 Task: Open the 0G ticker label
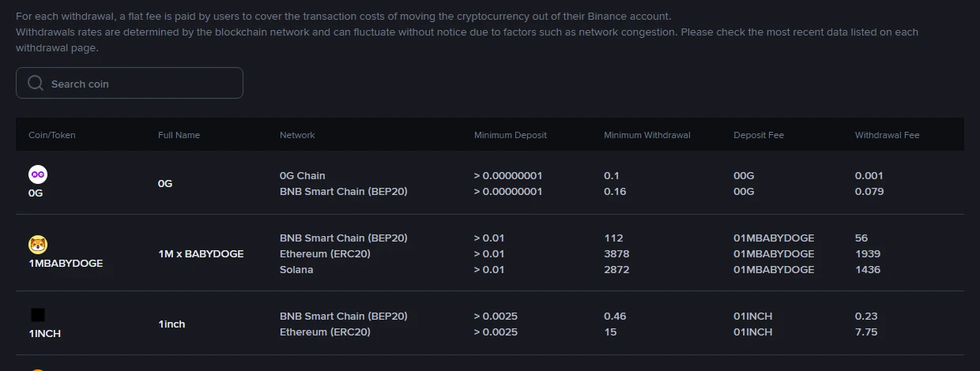point(36,193)
